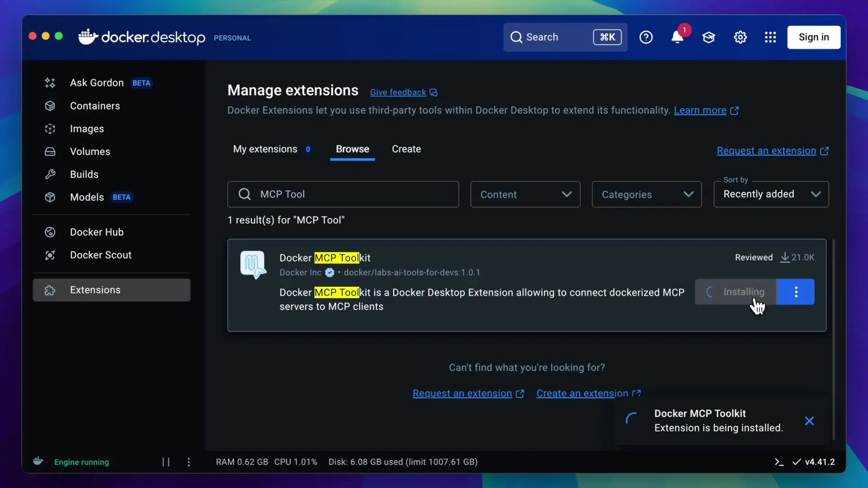Click the extensions list scrollbar
Image resolution: width=868 pixels, height=488 pixels.
point(833,339)
